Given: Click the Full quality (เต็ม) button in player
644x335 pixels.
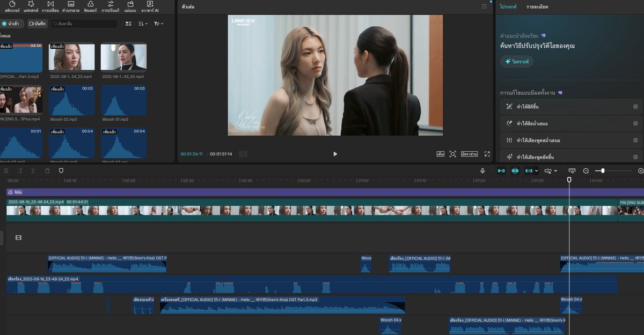Looking at the screenshot, I should pyautogui.click(x=441, y=154).
